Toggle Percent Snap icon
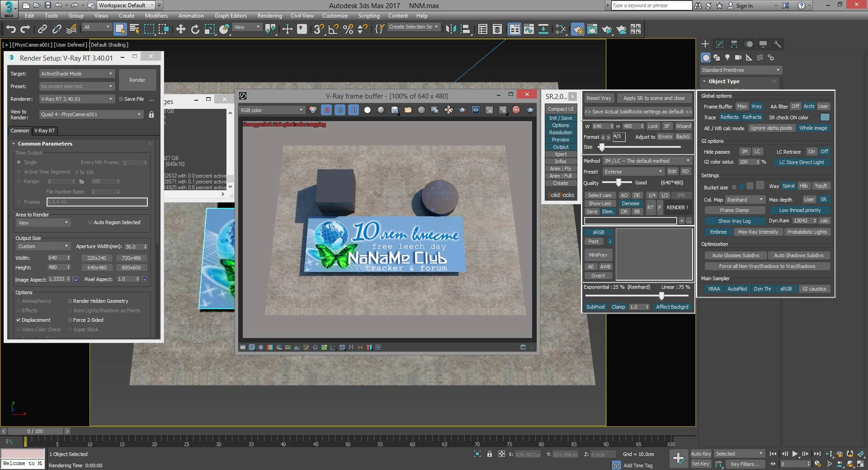Viewport: 868px width, 470px height. [x=348, y=29]
